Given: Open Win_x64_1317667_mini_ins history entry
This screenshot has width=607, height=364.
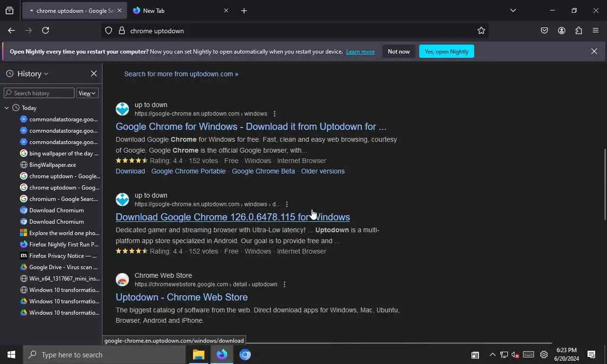Looking at the screenshot, I should click(59, 278).
